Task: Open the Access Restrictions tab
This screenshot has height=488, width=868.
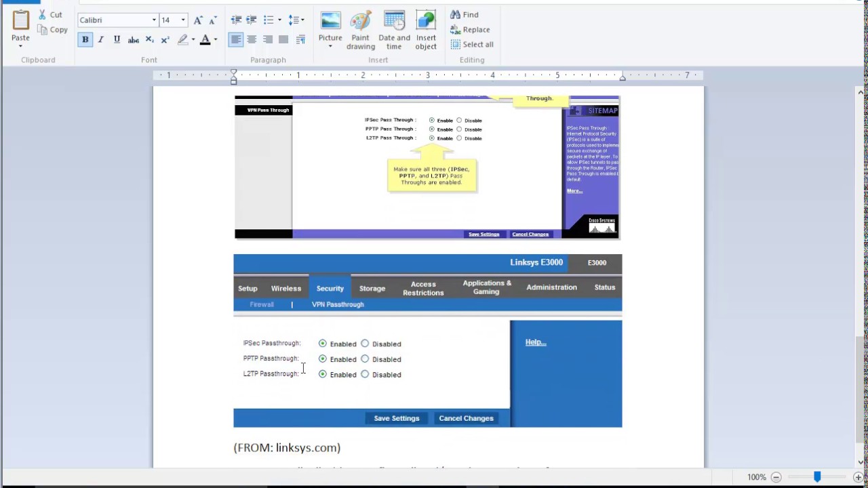Action: coord(423,288)
